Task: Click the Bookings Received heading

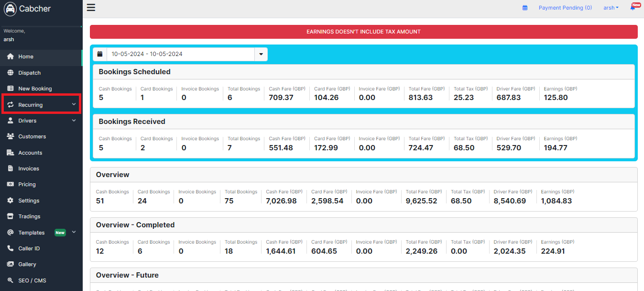Action: click(x=132, y=122)
